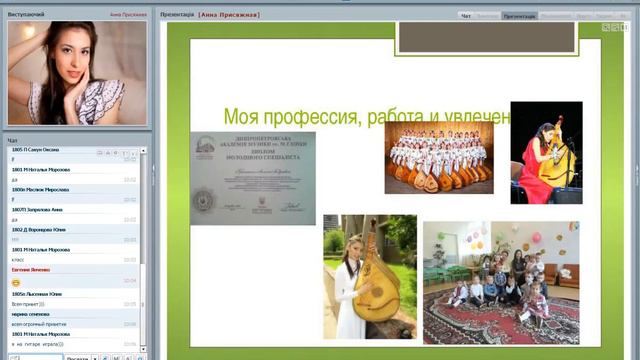This screenshot has width=640, height=360.
Task: Click the chat message input field
Action: click(36, 358)
